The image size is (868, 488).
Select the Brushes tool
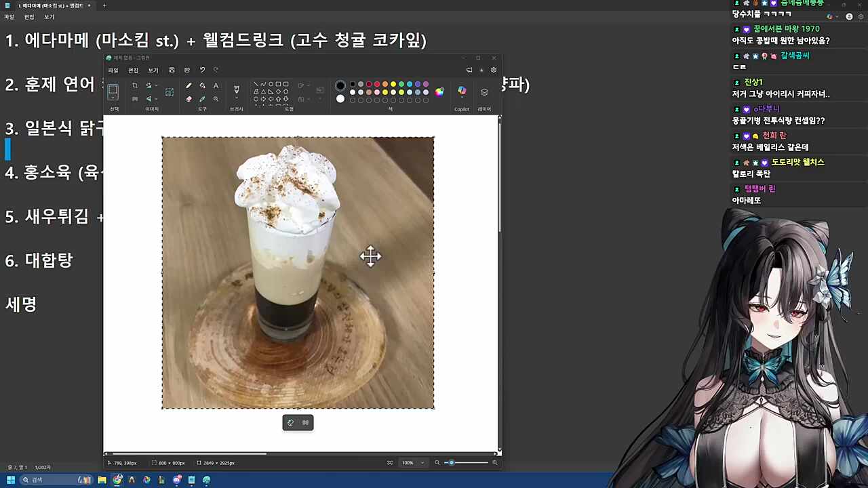[x=237, y=89]
